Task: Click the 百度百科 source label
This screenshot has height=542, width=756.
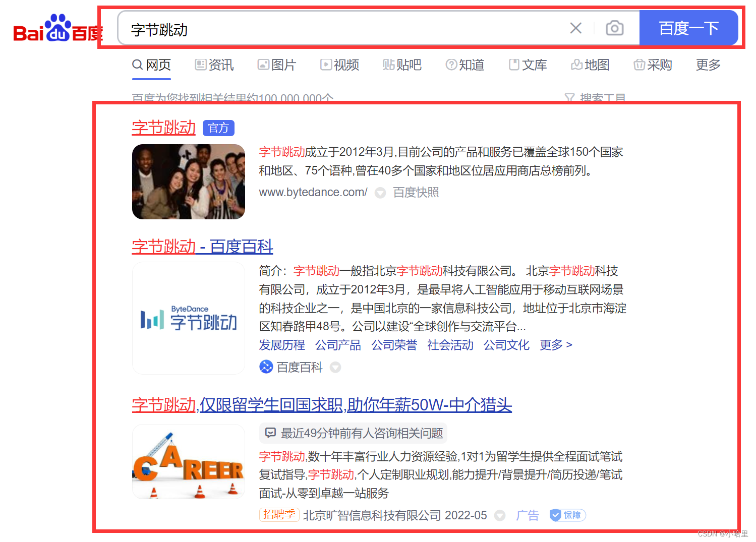Action: 300,368
